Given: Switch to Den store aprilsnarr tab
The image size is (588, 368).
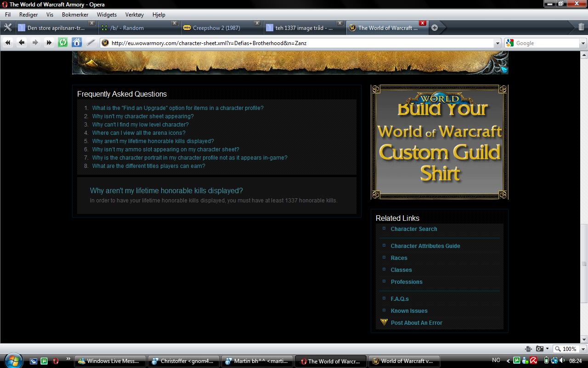Looking at the screenshot, I should point(56,28).
